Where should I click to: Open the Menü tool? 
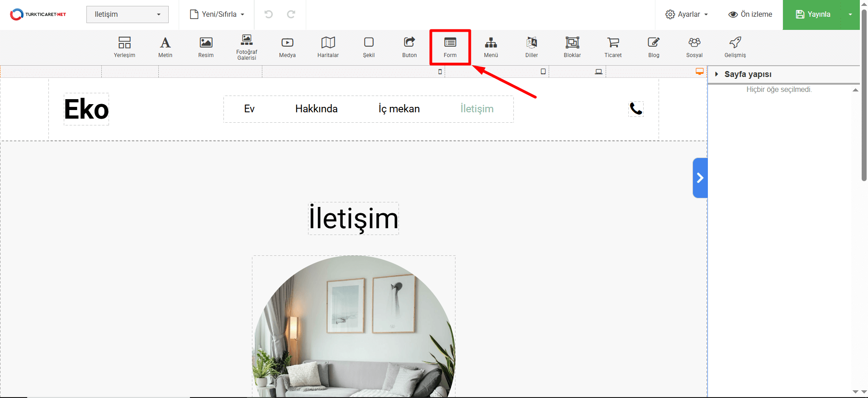click(x=491, y=47)
